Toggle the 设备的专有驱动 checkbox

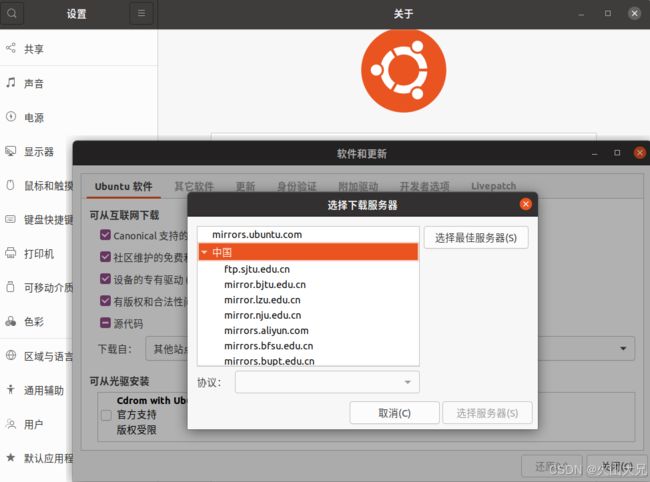coord(105,279)
